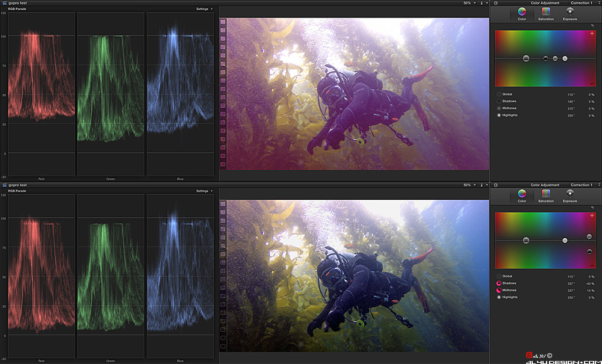This screenshot has height=364, width=602.
Task: Grab the Global puck in the lower color board
Action: point(526,241)
